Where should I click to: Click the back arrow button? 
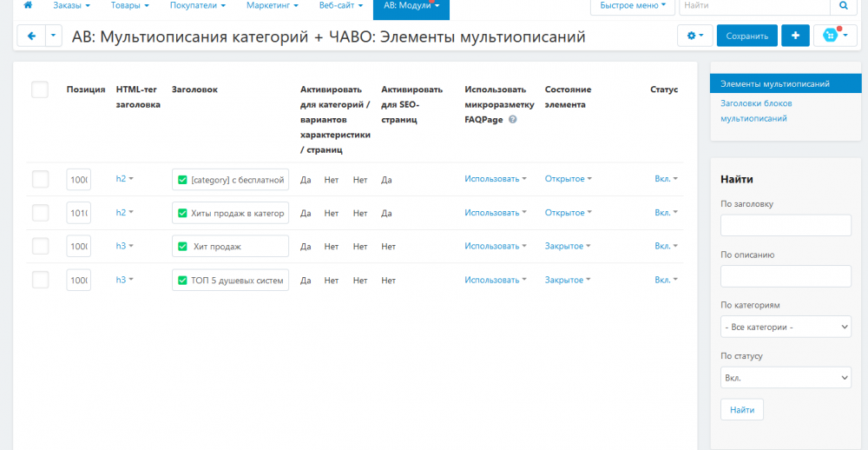click(x=31, y=36)
